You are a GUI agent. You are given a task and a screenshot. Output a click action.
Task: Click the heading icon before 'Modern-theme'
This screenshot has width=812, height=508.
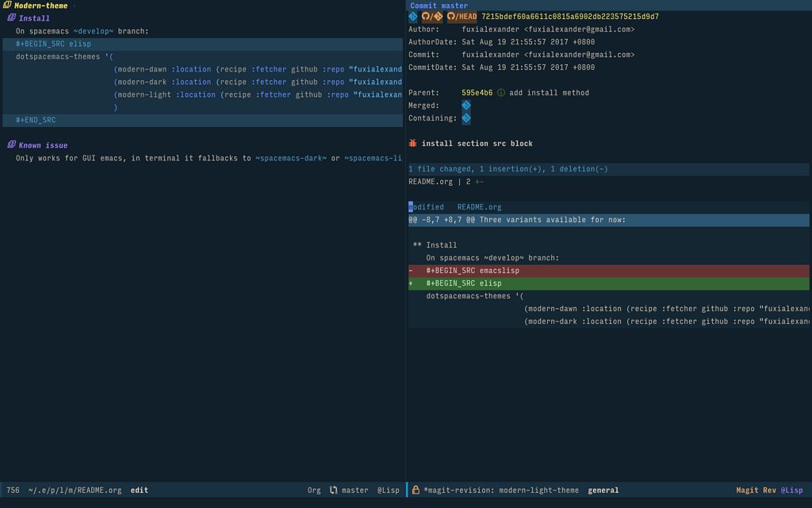point(9,5)
